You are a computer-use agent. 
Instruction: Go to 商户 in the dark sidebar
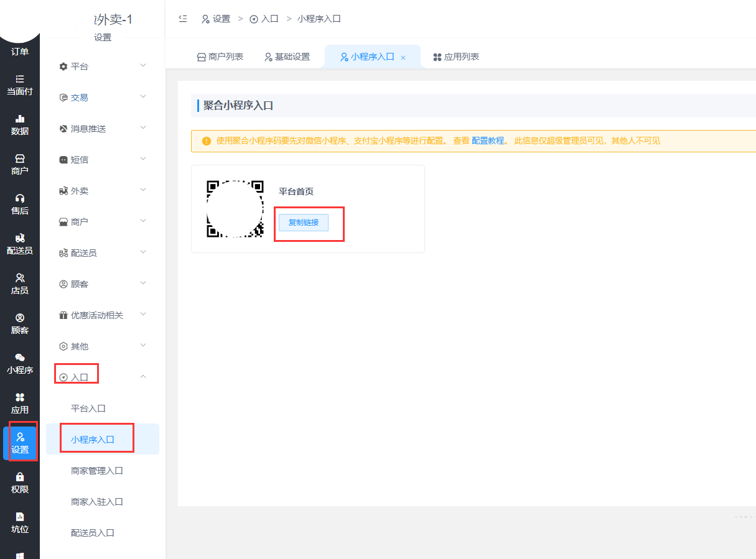point(20,165)
